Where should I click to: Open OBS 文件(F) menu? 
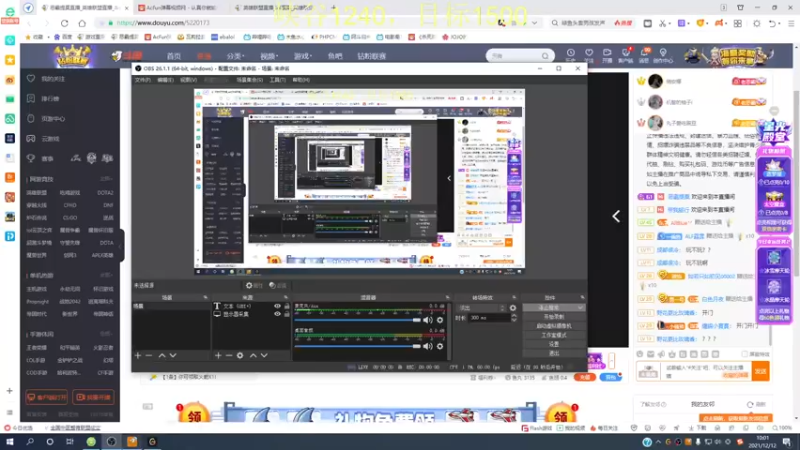142,80
